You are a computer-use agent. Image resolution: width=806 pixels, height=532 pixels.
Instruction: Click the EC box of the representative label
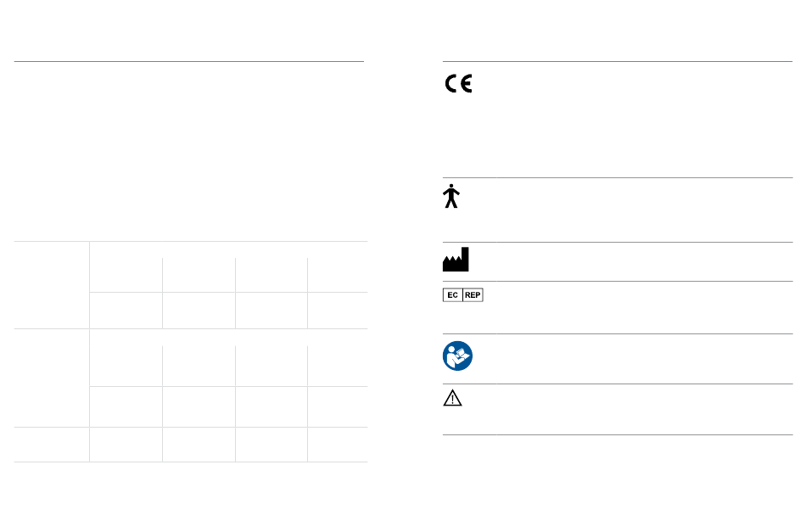pyautogui.click(x=452, y=295)
